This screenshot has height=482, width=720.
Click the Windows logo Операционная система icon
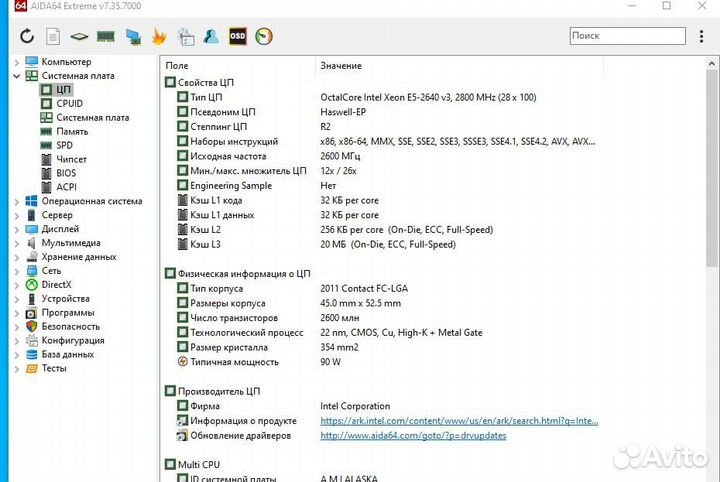31,201
